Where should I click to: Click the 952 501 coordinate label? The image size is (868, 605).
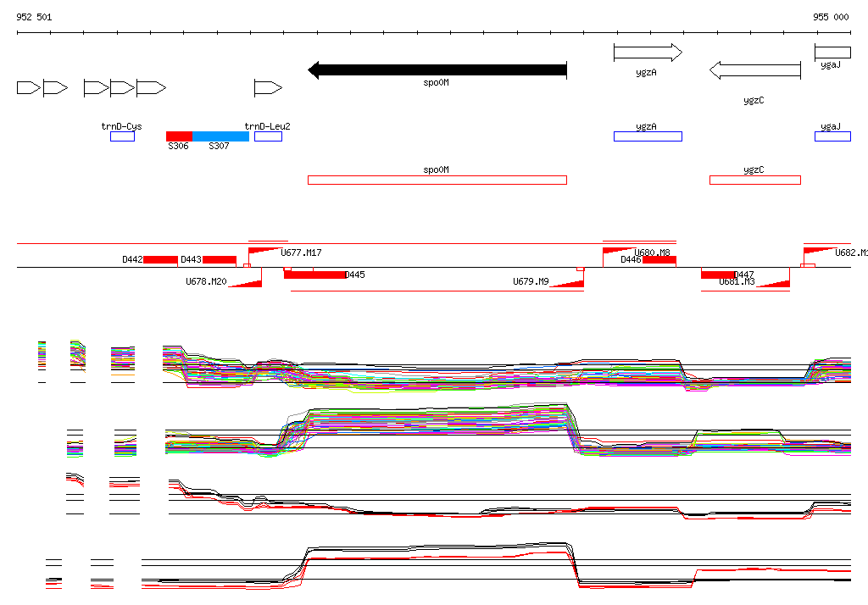tap(34, 17)
